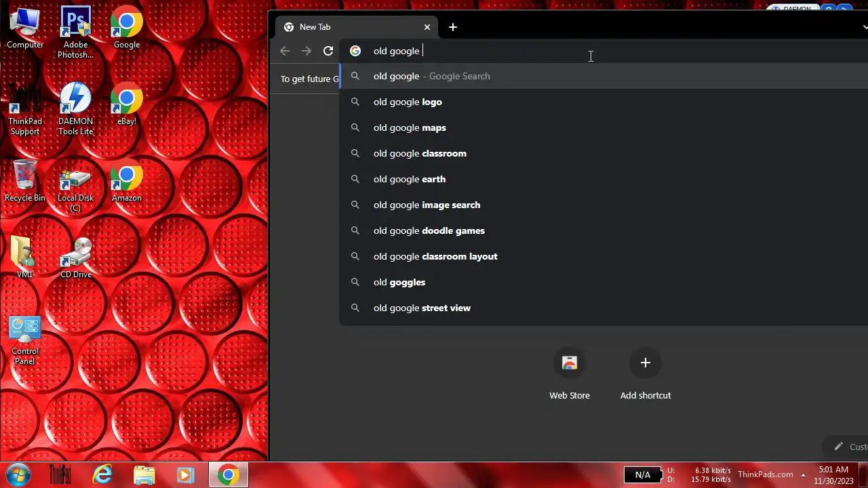Click the Windows Start button

click(x=18, y=474)
